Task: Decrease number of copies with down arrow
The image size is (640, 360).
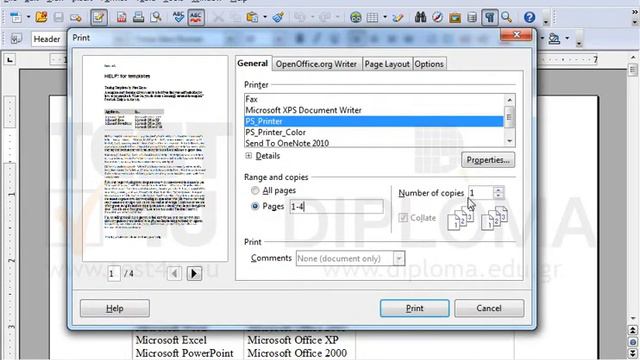Action: coord(498,196)
